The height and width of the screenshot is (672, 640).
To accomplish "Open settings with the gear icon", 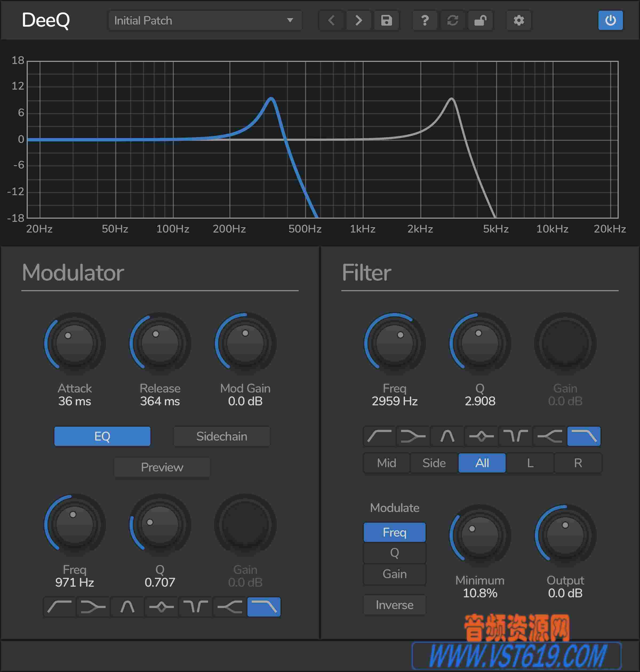I will coord(519,21).
